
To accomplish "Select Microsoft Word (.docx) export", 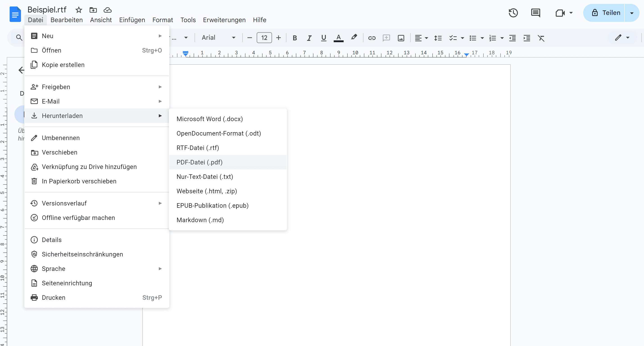I will (x=209, y=119).
